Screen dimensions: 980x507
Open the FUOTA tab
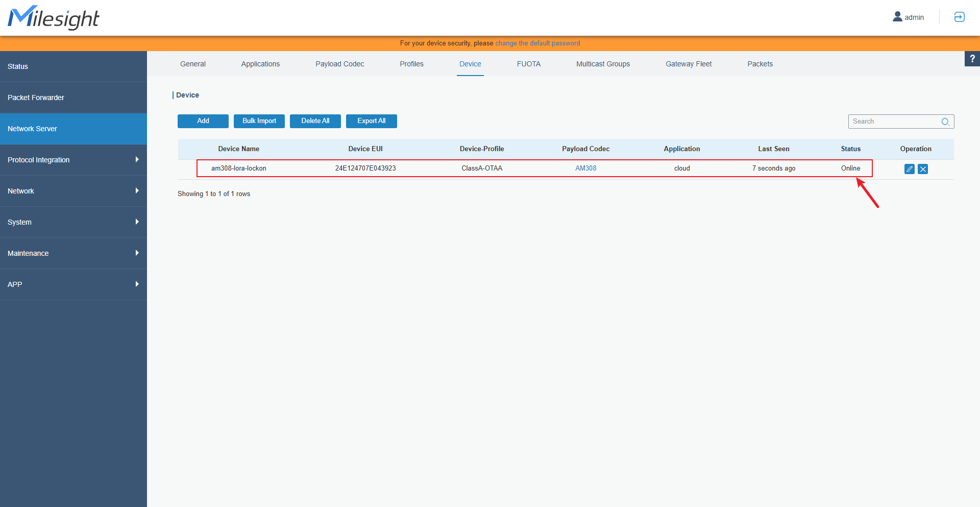point(529,64)
